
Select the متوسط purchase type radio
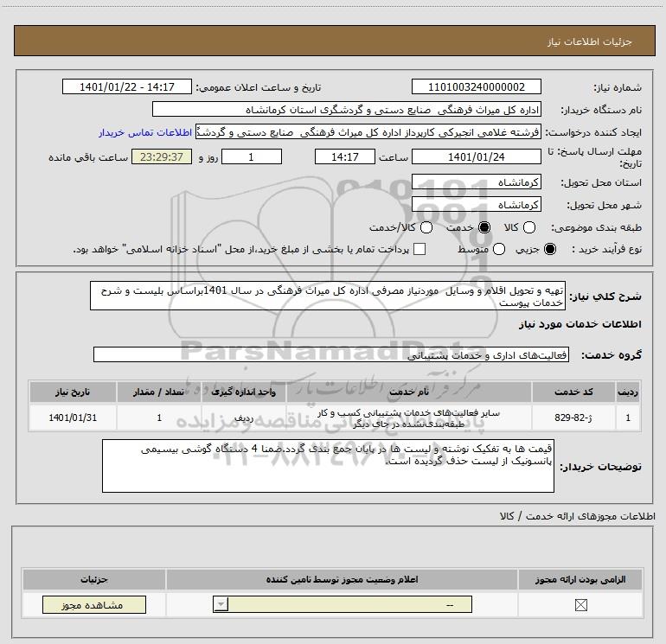point(499,249)
